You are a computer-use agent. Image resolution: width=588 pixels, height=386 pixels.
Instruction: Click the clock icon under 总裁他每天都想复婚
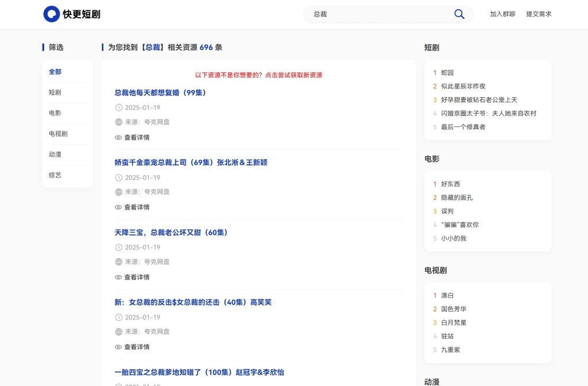(119, 107)
